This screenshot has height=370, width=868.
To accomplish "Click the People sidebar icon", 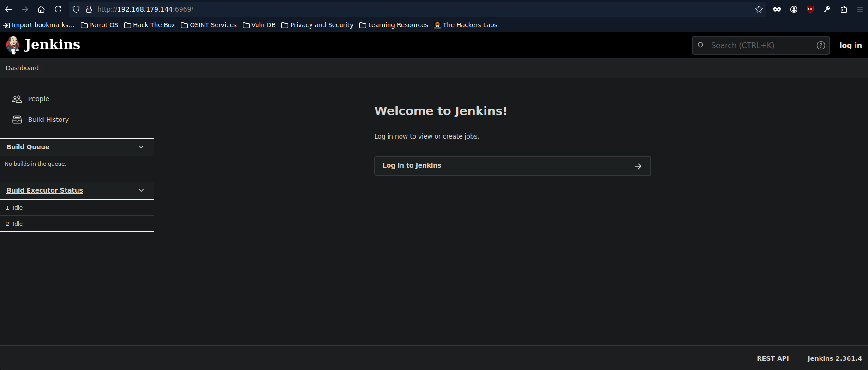I will click(x=17, y=99).
